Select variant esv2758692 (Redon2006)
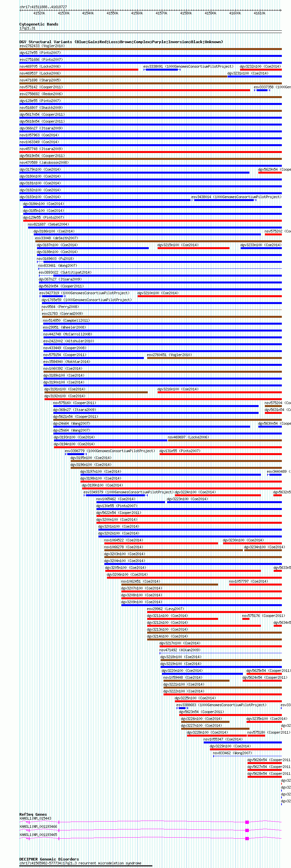 41,94
